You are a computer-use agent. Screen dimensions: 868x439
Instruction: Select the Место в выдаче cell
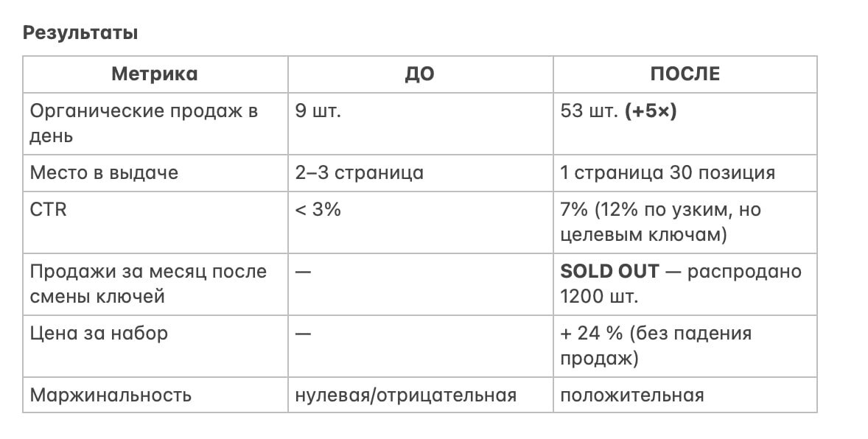point(104,173)
